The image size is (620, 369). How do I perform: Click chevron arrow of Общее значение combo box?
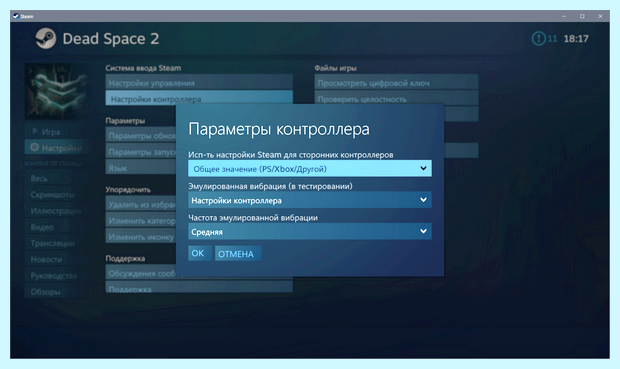coord(423,168)
